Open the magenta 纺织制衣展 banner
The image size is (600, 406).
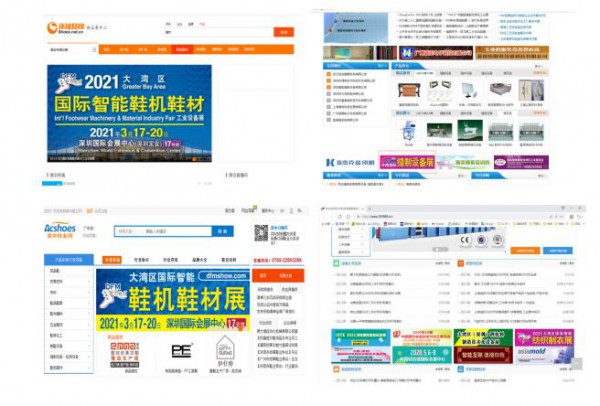point(544,338)
